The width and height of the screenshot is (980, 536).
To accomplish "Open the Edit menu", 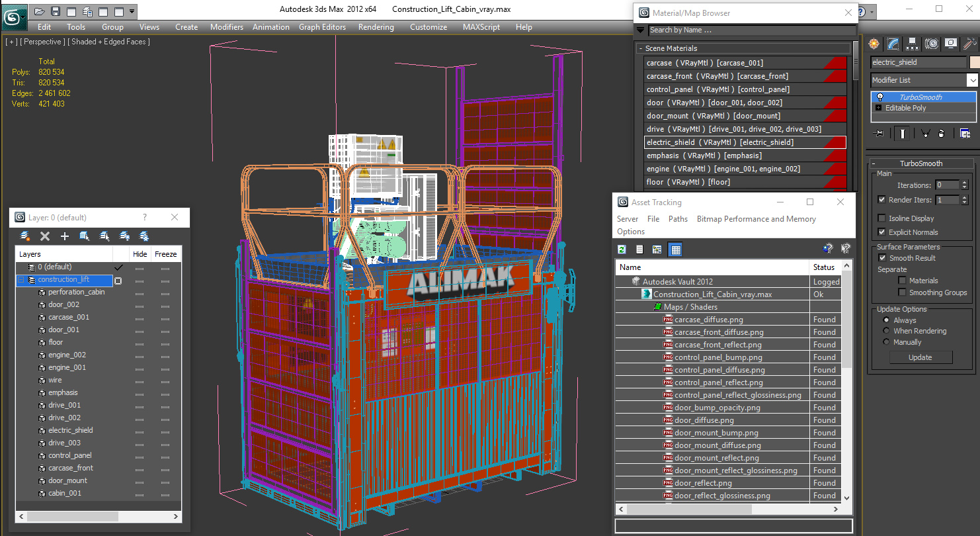I will tap(44, 27).
